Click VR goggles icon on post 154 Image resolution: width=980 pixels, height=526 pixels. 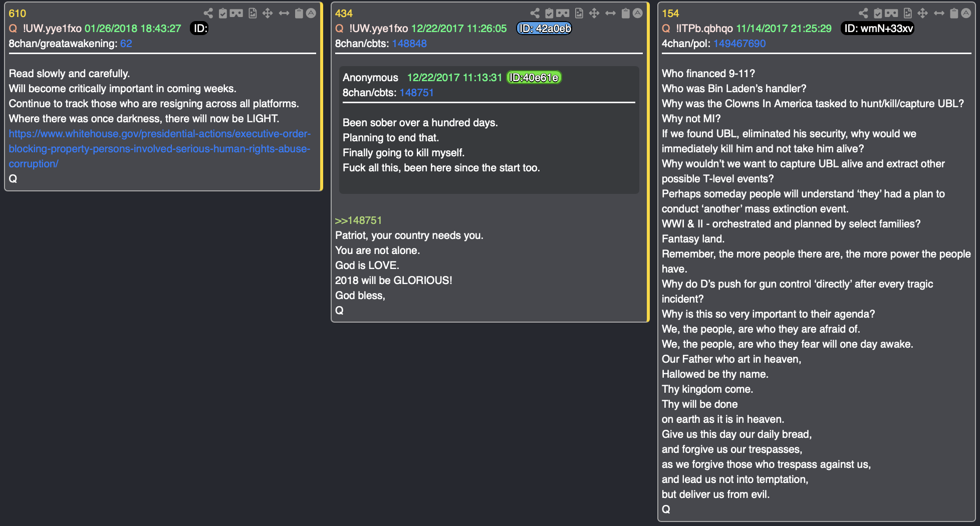pos(892,14)
